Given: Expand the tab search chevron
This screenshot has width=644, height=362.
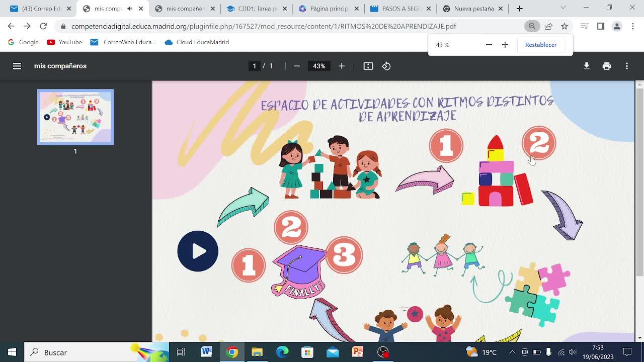Looking at the screenshot, I should [563, 8].
